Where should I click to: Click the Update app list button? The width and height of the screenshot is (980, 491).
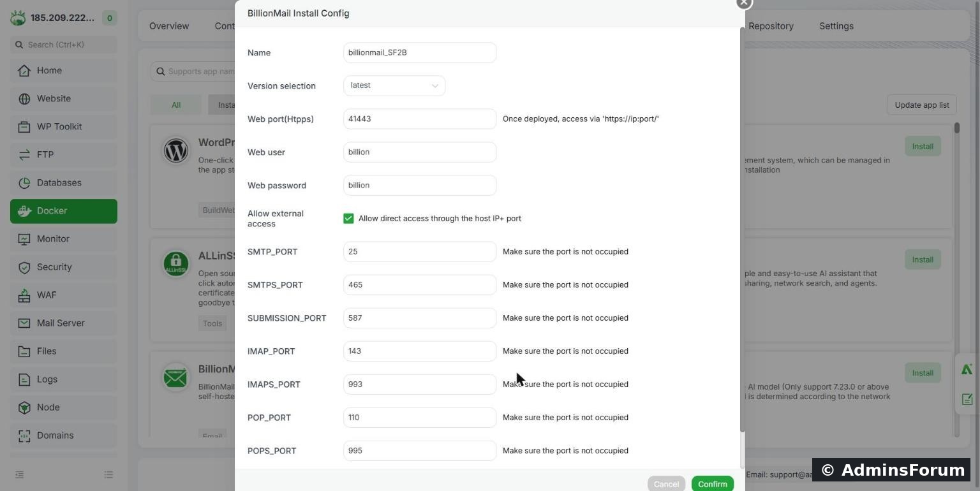pos(922,105)
